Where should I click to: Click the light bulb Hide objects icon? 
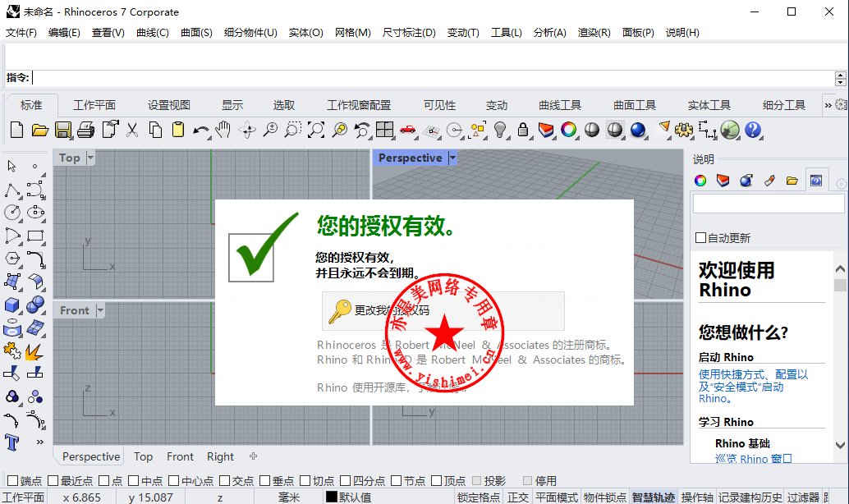500,130
